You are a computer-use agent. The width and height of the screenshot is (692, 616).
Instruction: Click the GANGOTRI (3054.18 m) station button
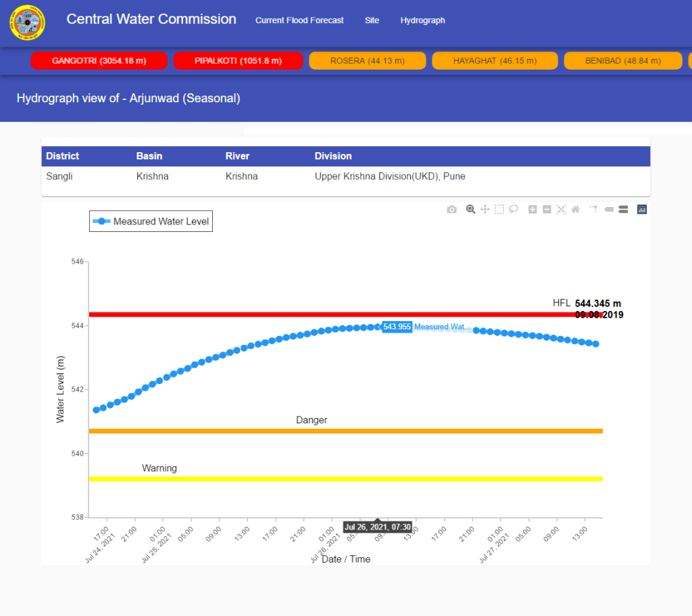coord(99,61)
